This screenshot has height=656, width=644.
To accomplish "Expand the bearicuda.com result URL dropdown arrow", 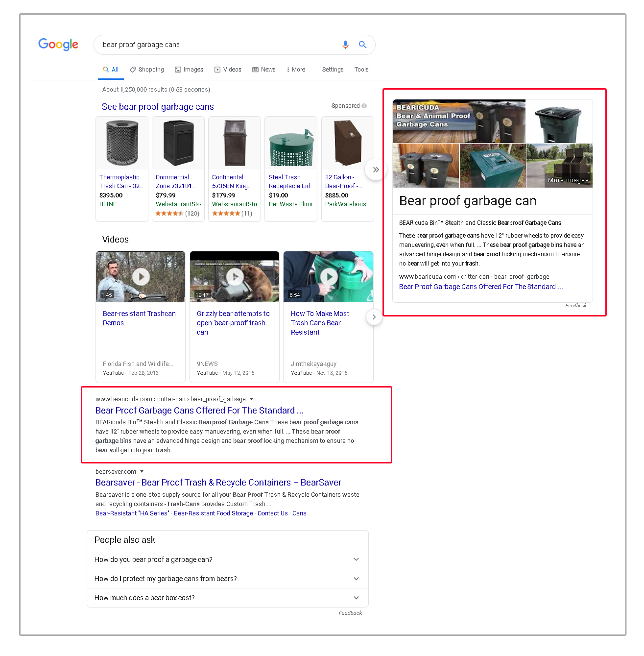I will pyautogui.click(x=252, y=399).
